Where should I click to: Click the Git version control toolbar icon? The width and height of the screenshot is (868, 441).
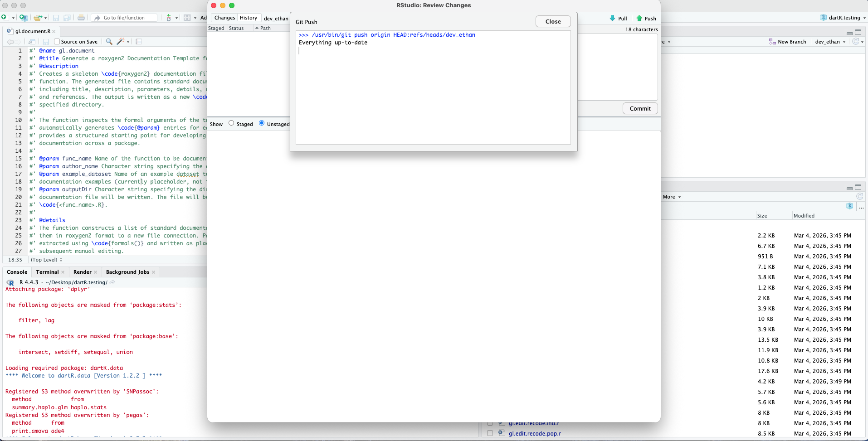[169, 18]
